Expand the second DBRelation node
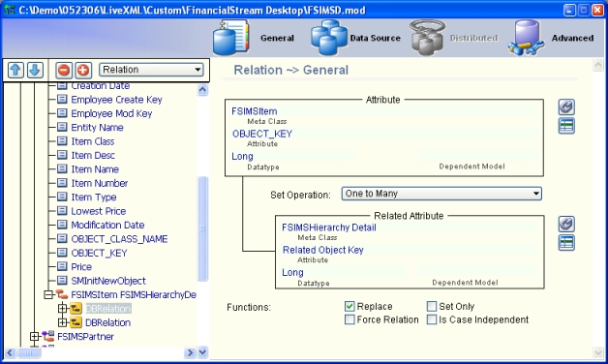This screenshot has width=608, height=364. click(62, 322)
